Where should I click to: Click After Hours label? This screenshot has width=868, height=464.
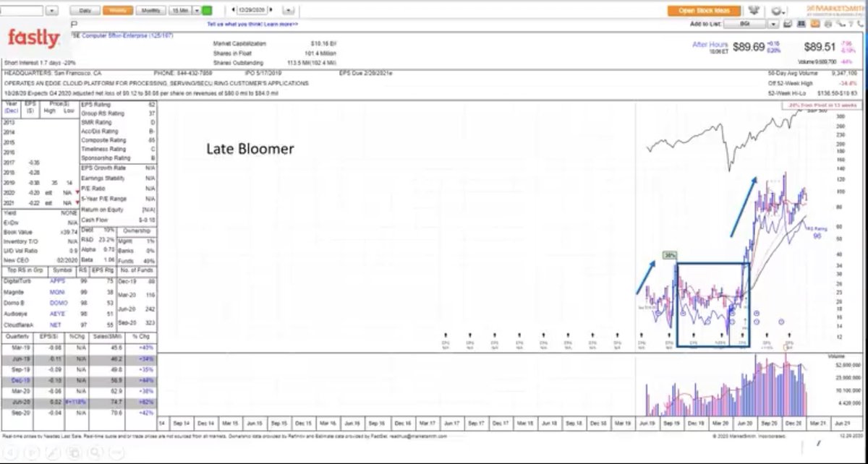(709, 45)
